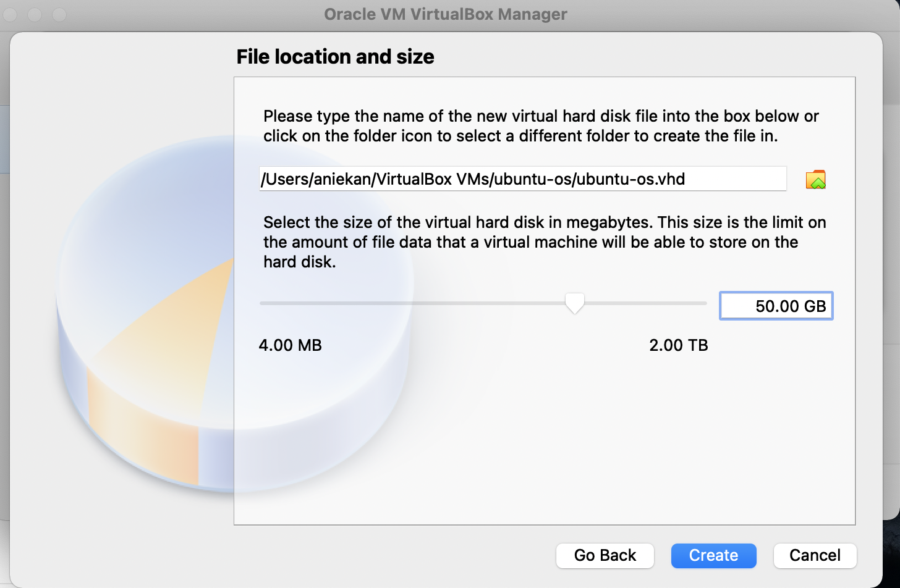
Task: Click the Create button
Action: tap(714, 555)
